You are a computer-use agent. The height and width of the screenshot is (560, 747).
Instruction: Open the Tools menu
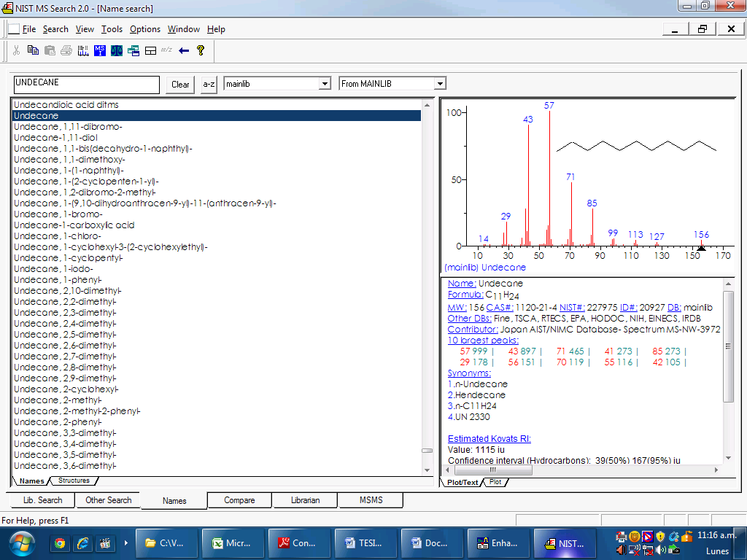pos(112,29)
